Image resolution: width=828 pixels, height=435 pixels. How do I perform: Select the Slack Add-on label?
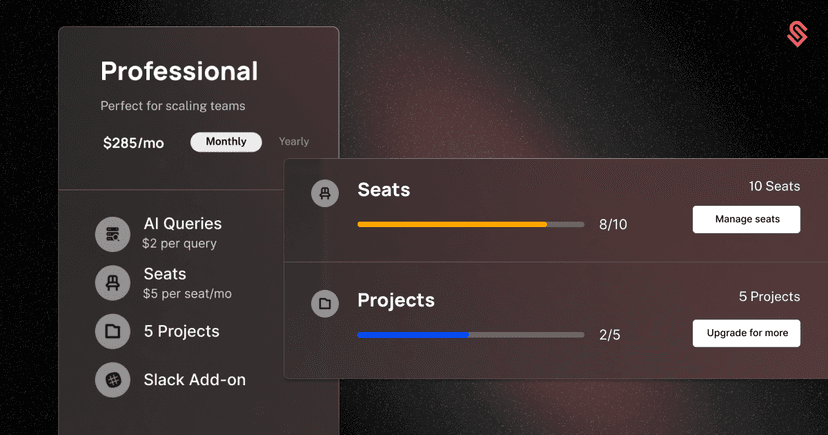[194, 380]
